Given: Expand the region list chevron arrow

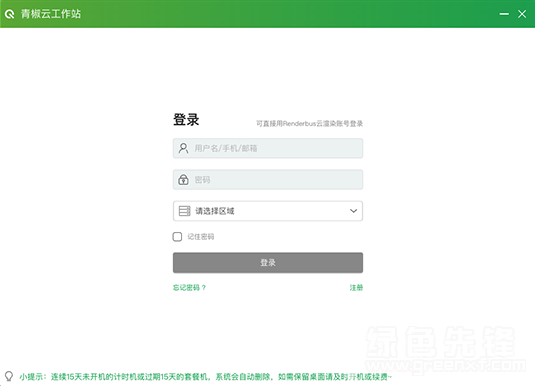Looking at the screenshot, I should tap(353, 211).
